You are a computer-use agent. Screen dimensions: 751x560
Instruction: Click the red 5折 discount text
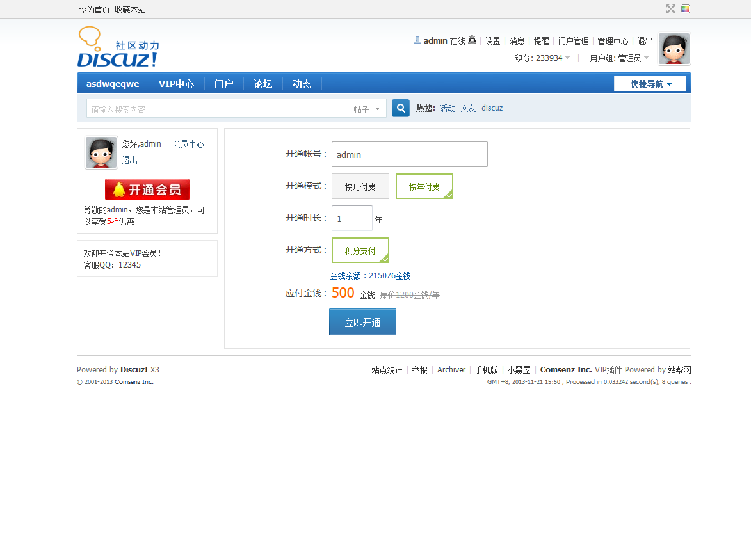coord(113,221)
